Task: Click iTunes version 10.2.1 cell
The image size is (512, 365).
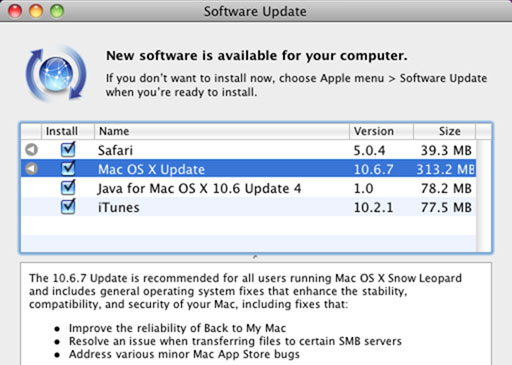Action: (x=373, y=208)
